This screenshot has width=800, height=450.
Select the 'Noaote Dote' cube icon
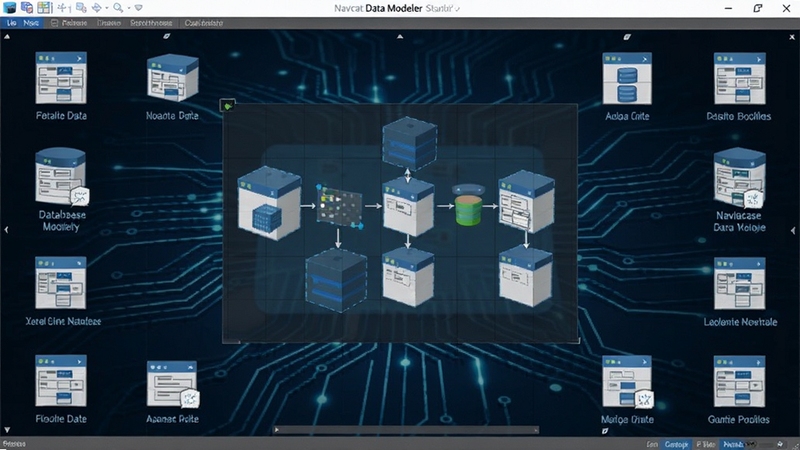point(172,78)
